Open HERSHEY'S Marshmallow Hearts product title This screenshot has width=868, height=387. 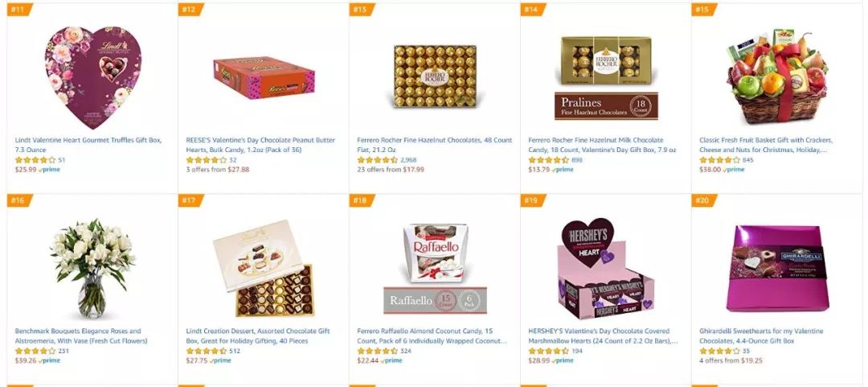[603, 336]
